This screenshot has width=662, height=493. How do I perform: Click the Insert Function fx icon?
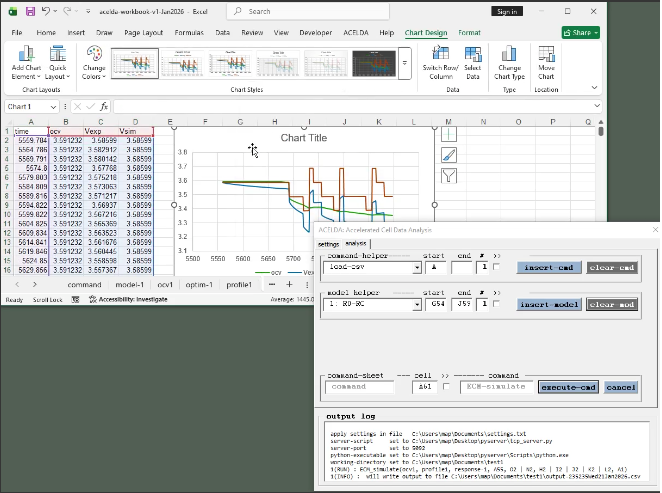point(104,106)
